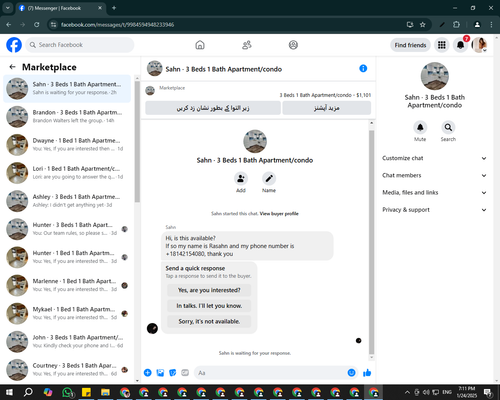The width and height of the screenshot is (500, 400).
Task: Open taskbar clock showing 7:11 PM
Action: [x=467, y=392]
